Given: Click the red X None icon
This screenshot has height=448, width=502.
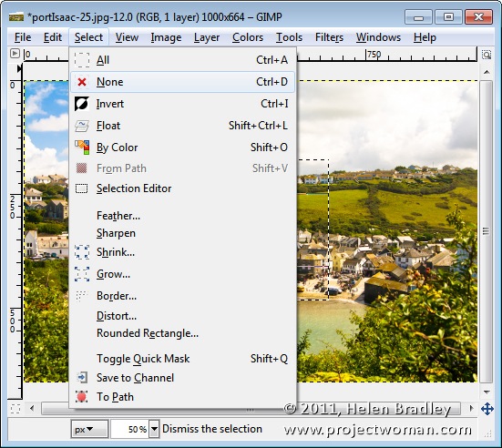Looking at the screenshot, I should click(82, 82).
